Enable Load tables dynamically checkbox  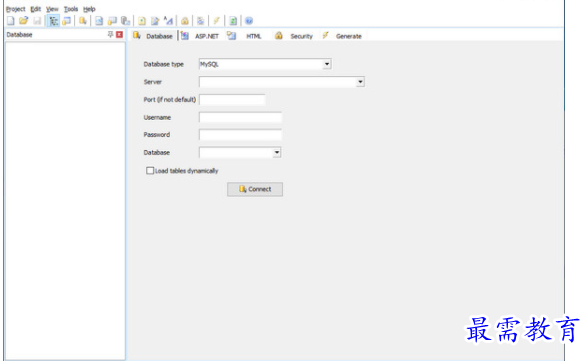point(150,171)
